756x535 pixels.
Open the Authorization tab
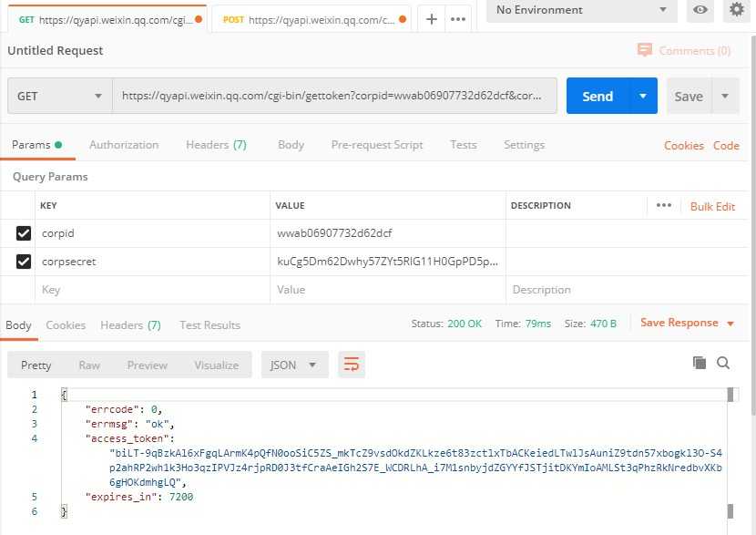click(x=124, y=145)
